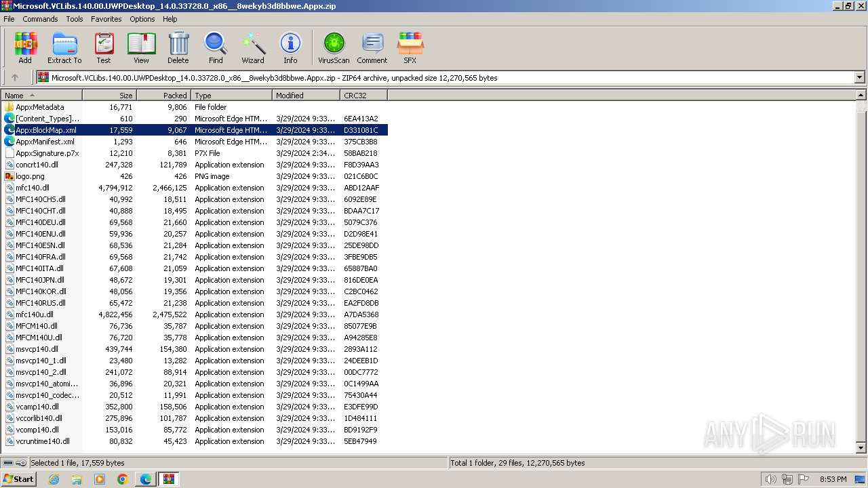Sort by Type column header

point(231,96)
